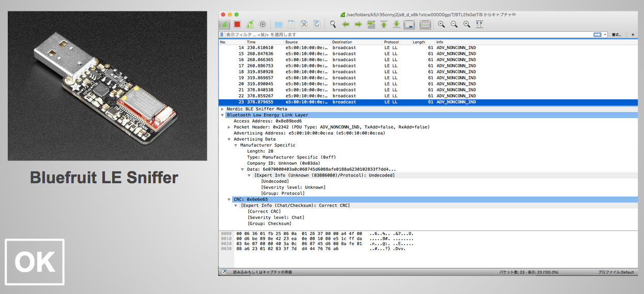Select the Advertising Address line
The image size is (644, 294).
[x=309, y=133]
